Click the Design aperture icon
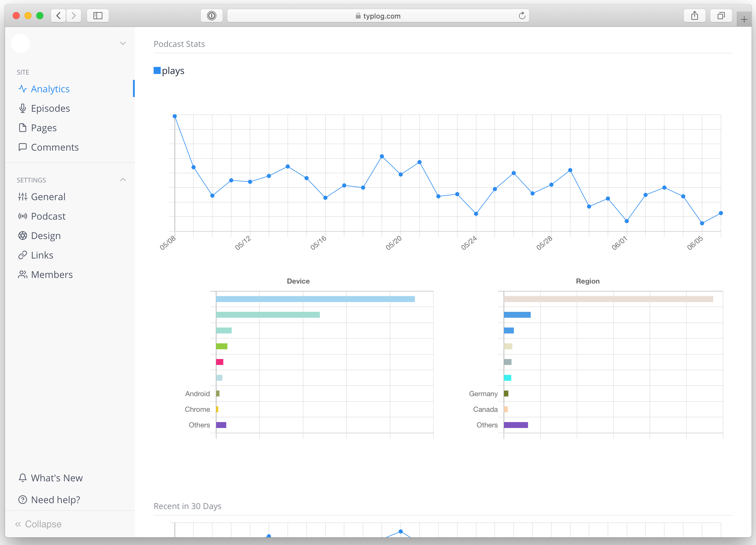This screenshot has height=545, width=756. (23, 236)
